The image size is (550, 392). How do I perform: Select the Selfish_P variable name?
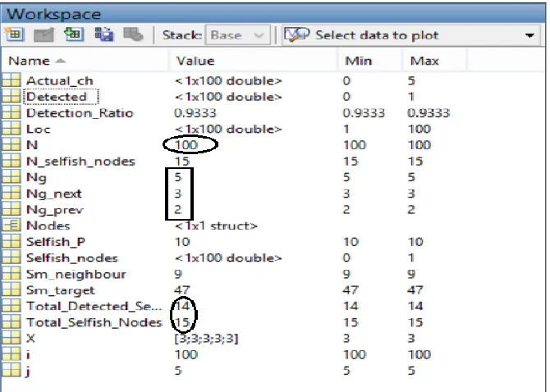click(56, 242)
